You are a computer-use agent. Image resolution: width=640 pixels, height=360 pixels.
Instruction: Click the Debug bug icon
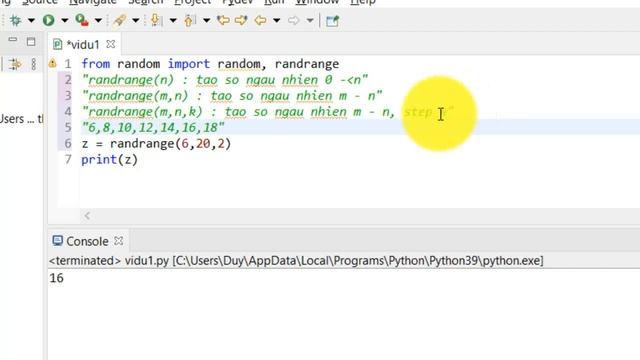point(15,20)
